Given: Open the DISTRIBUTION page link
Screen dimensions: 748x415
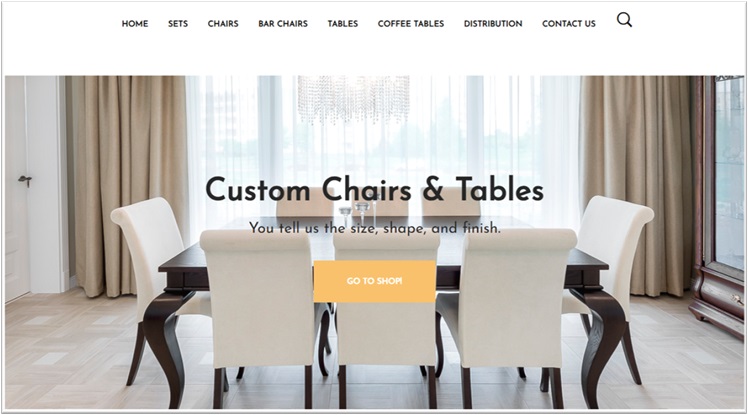Looking at the screenshot, I should (x=493, y=23).
